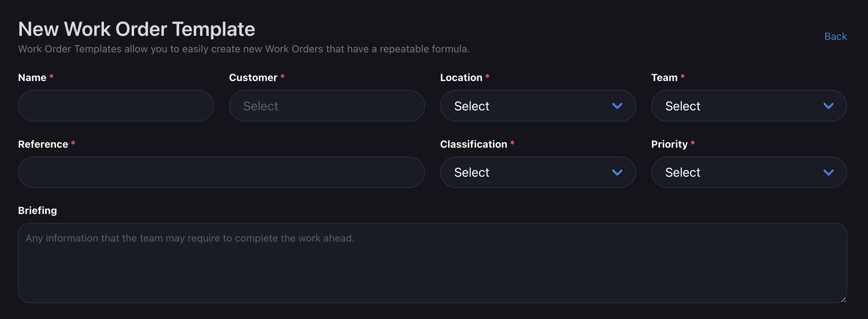Open the Customer select field

coord(327,106)
